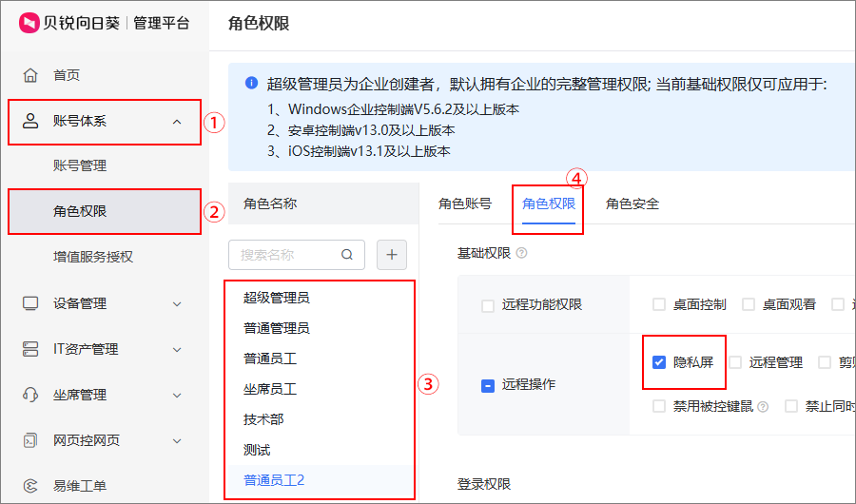Click the 设备管理 monitor icon
Image resolution: width=856 pixels, height=504 pixels.
[x=30, y=303]
